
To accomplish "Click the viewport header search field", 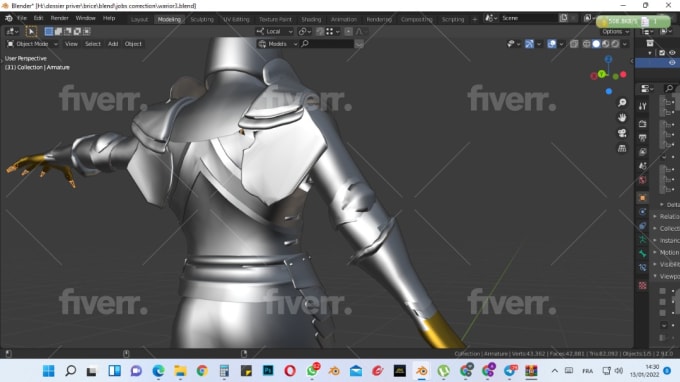I will 327,44.
